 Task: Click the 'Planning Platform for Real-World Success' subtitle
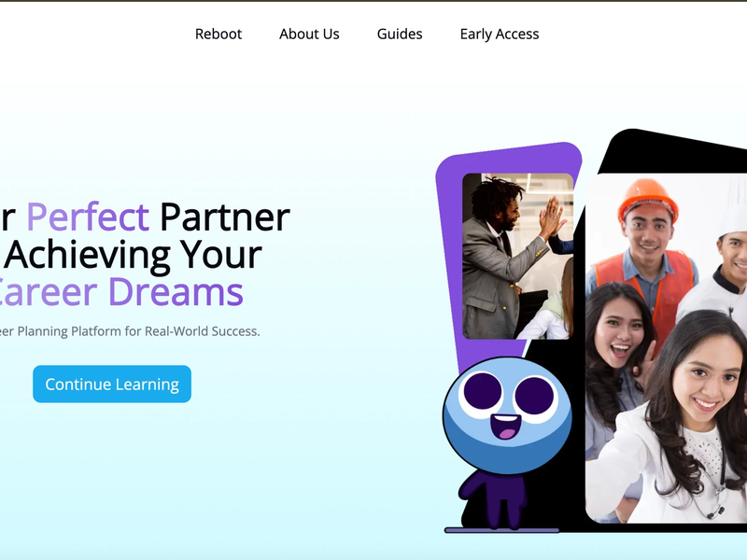138,331
